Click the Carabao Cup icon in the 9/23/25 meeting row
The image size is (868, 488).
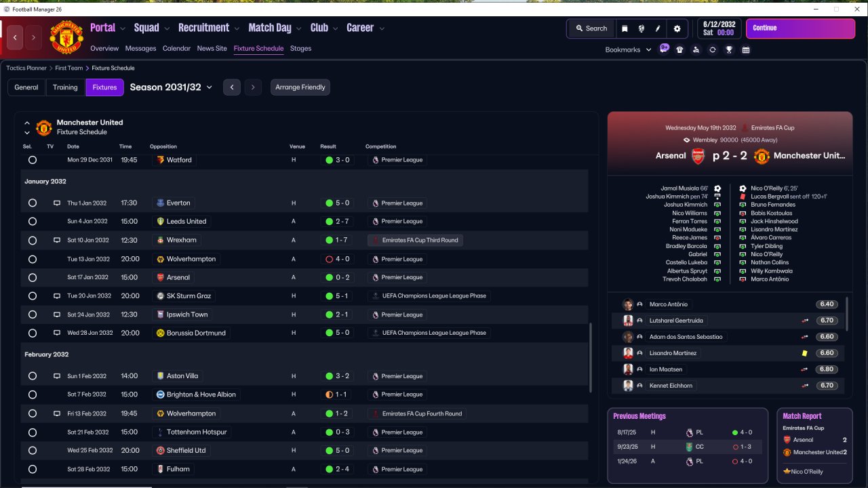point(690,447)
